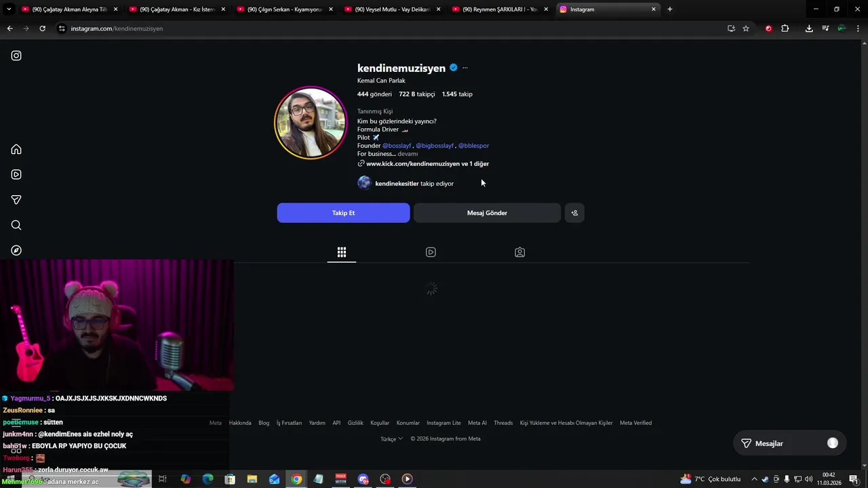Open Explore compass icon in sidebar
This screenshot has height=488, width=868.
16,250
